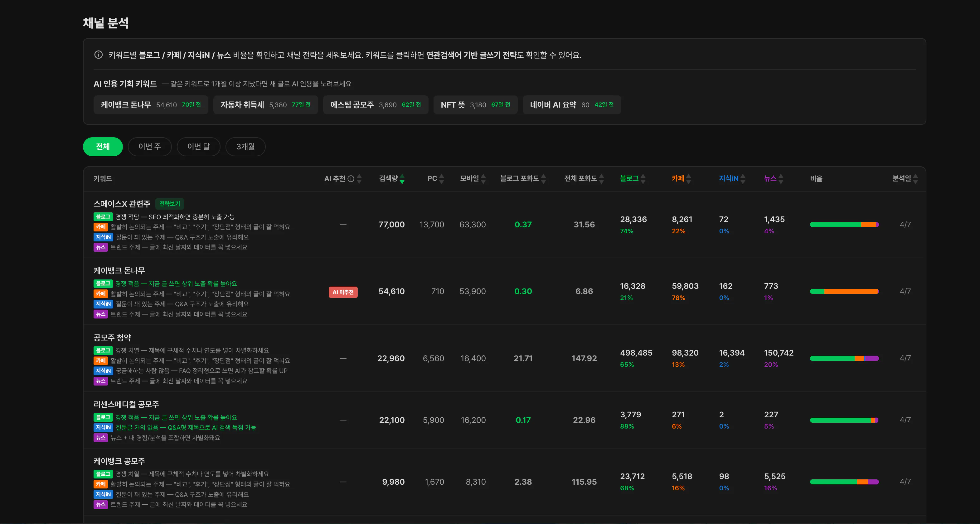Click the info circle icon in the description banner
This screenshot has width=980, height=524.
(x=99, y=55)
